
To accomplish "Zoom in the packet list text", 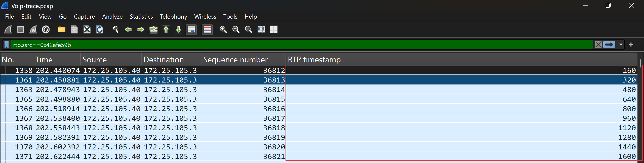I will click(x=223, y=30).
